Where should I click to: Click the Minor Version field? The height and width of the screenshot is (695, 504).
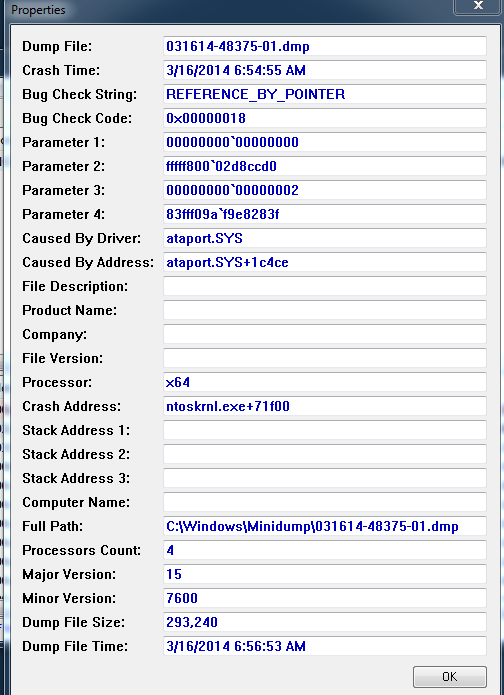tap(324, 598)
